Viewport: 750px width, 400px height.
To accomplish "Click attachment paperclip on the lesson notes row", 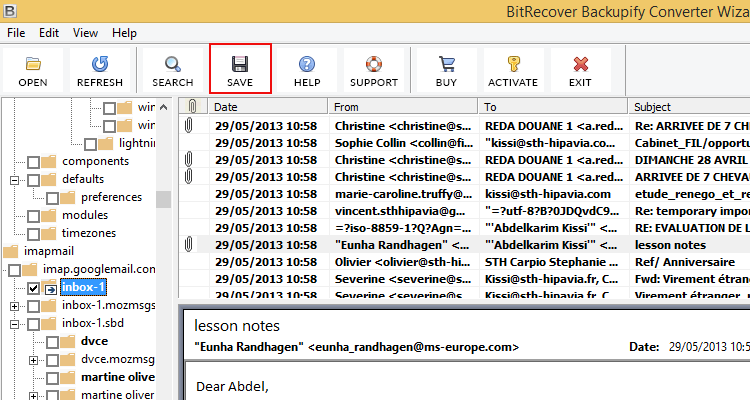I will (x=188, y=244).
